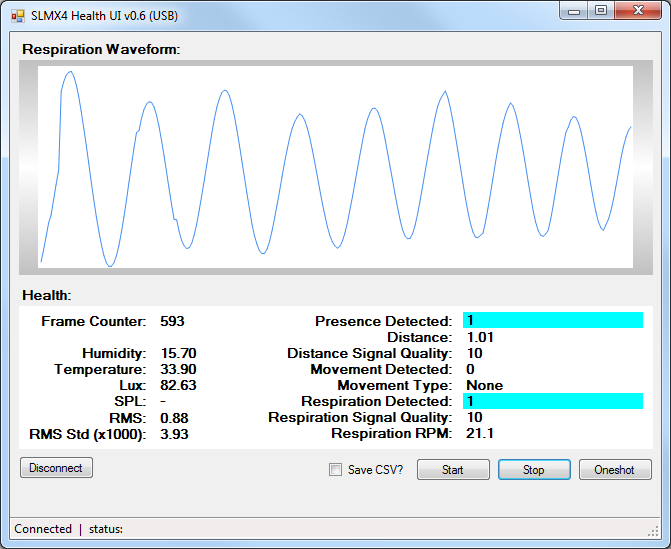Click the Respiration Waveform heading
This screenshot has width=671, height=549.
(x=101, y=49)
